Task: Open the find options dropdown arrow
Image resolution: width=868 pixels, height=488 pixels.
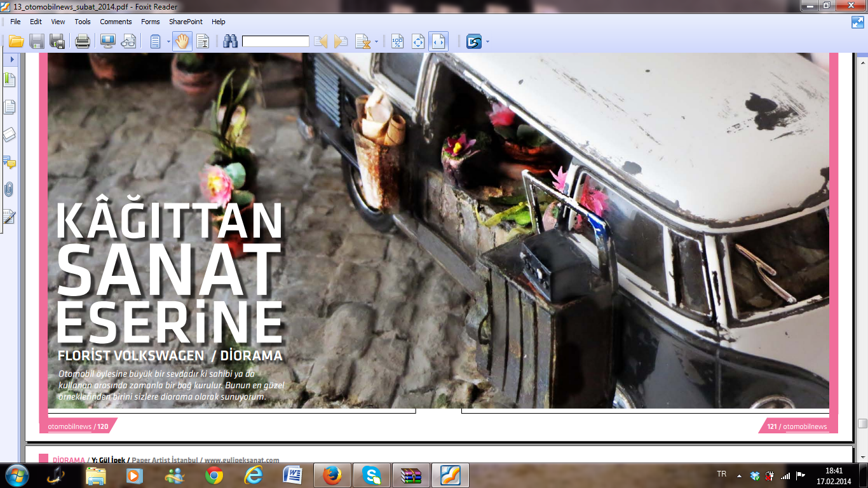Action: 376,42
